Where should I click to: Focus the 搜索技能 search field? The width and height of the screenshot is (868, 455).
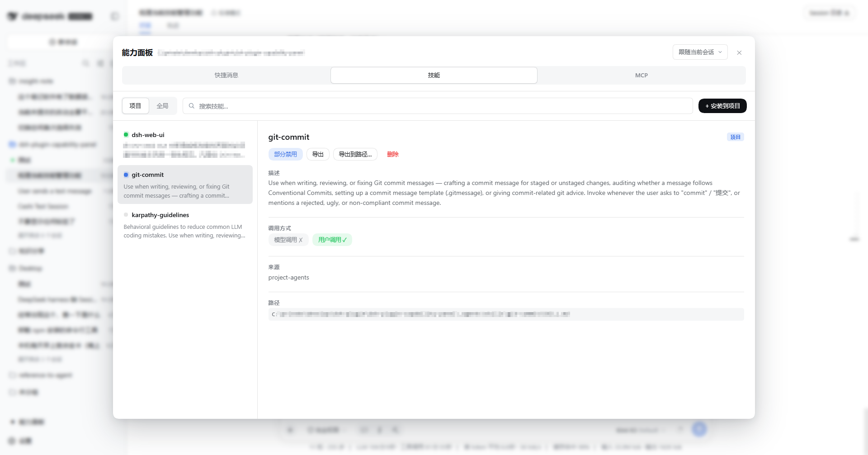pyautogui.click(x=438, y=106)
